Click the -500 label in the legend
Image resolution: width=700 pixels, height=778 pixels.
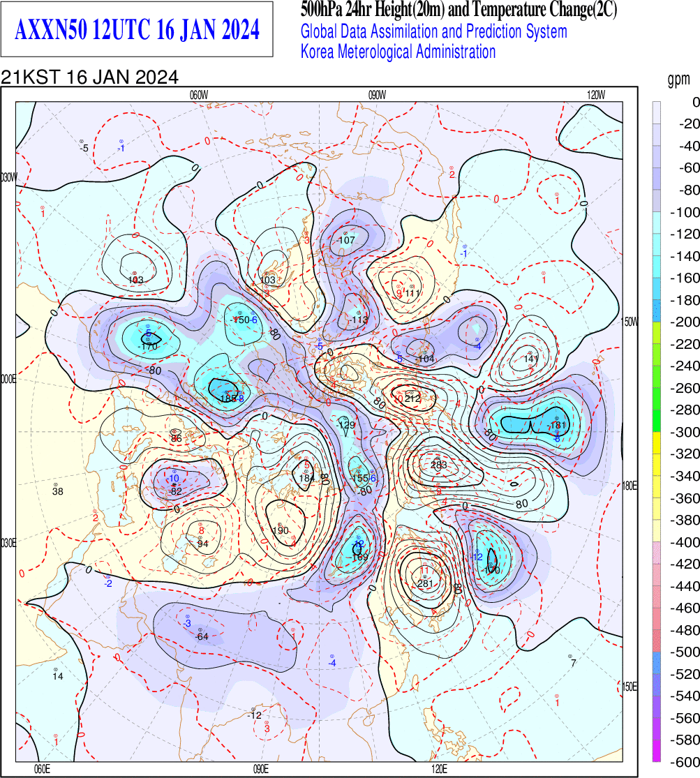click(685, 652)
